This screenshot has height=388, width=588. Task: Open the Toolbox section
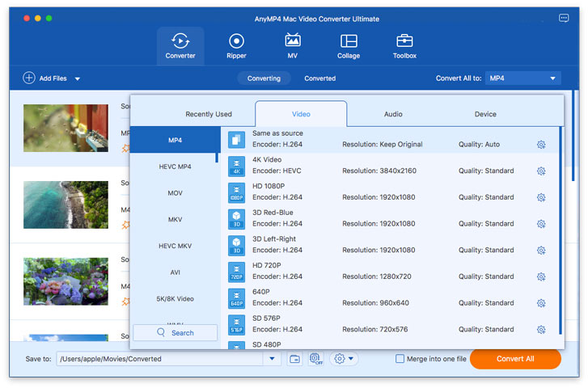tap(404, 46)
